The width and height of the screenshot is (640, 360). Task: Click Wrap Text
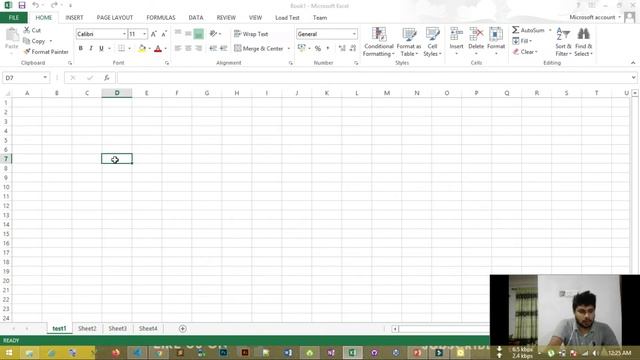[x=251, y=34]
